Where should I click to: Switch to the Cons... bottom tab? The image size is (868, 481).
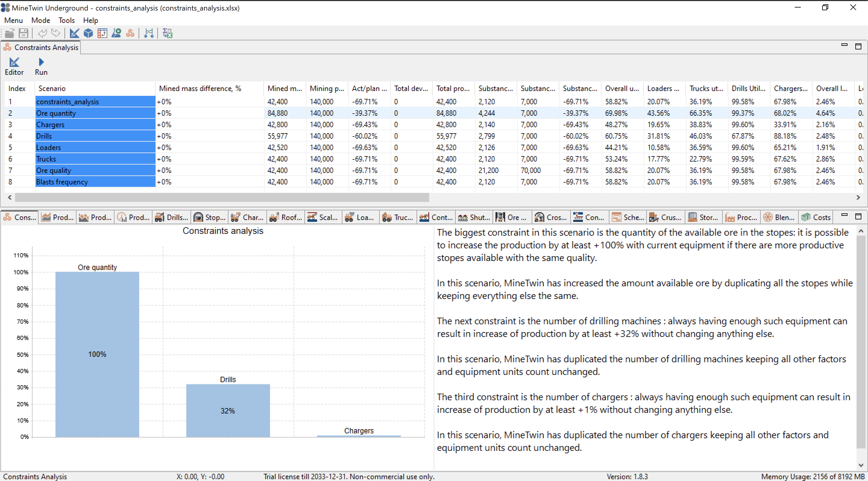click(20, 217)
